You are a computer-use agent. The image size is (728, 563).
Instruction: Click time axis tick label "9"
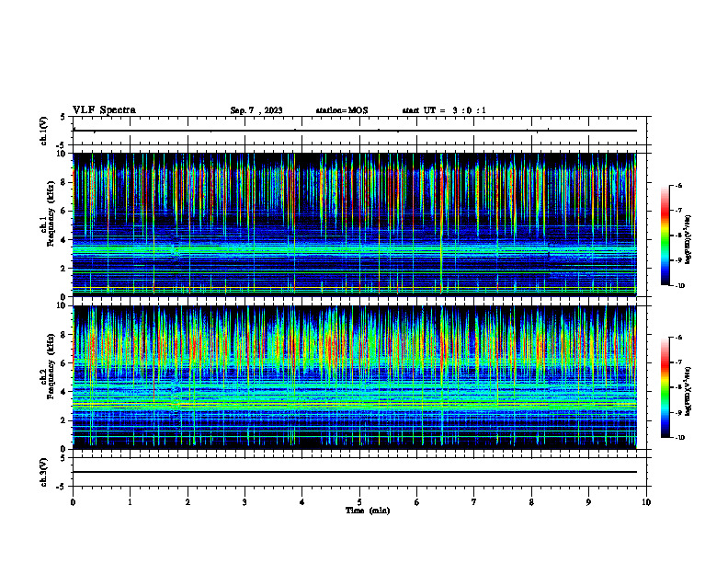[588, 502]
